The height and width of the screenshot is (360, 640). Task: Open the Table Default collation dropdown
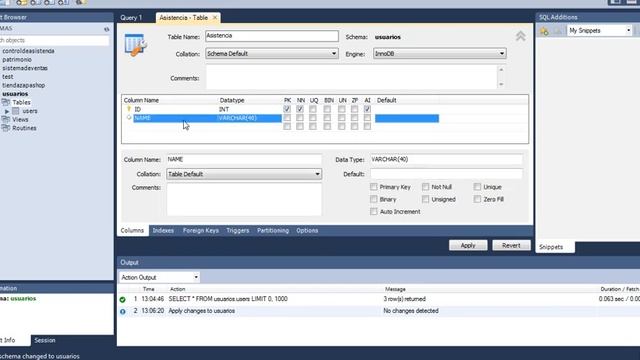click(x=244, y=174)
